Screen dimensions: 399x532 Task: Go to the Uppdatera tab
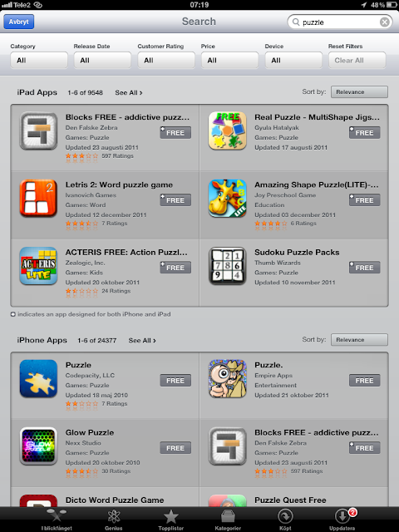[342, 520]
